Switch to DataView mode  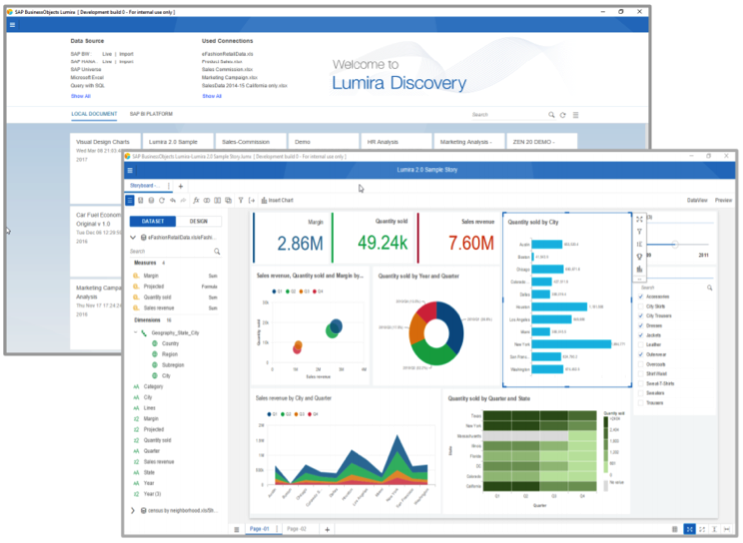tap(697, 200)
